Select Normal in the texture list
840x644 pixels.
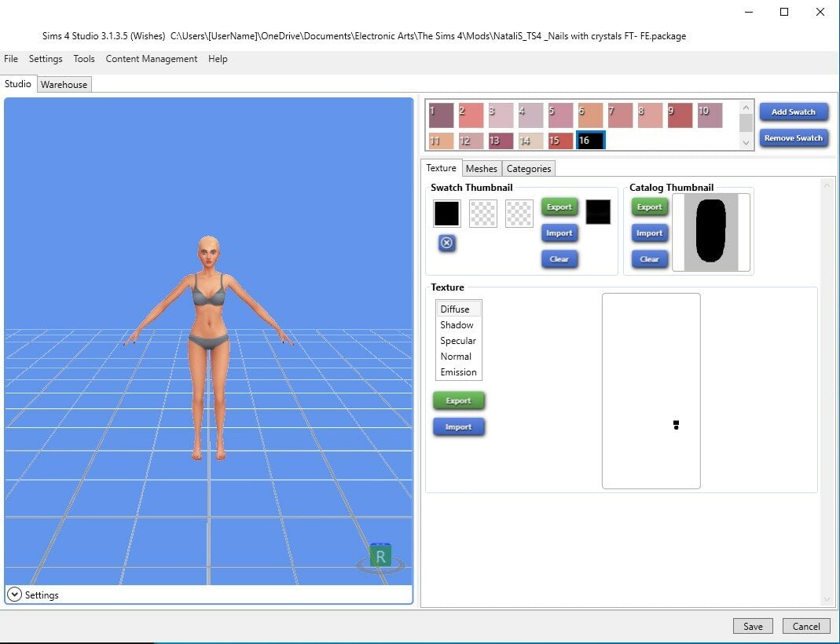[x=459, y=357]
